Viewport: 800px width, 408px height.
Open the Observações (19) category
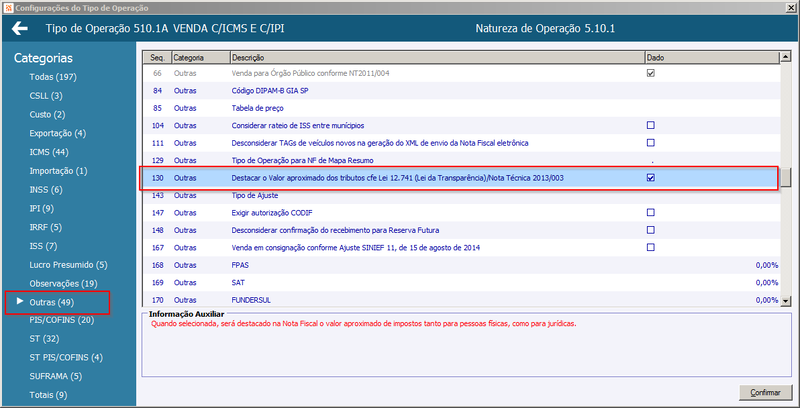pyautogui.click(x=63, y=284)
